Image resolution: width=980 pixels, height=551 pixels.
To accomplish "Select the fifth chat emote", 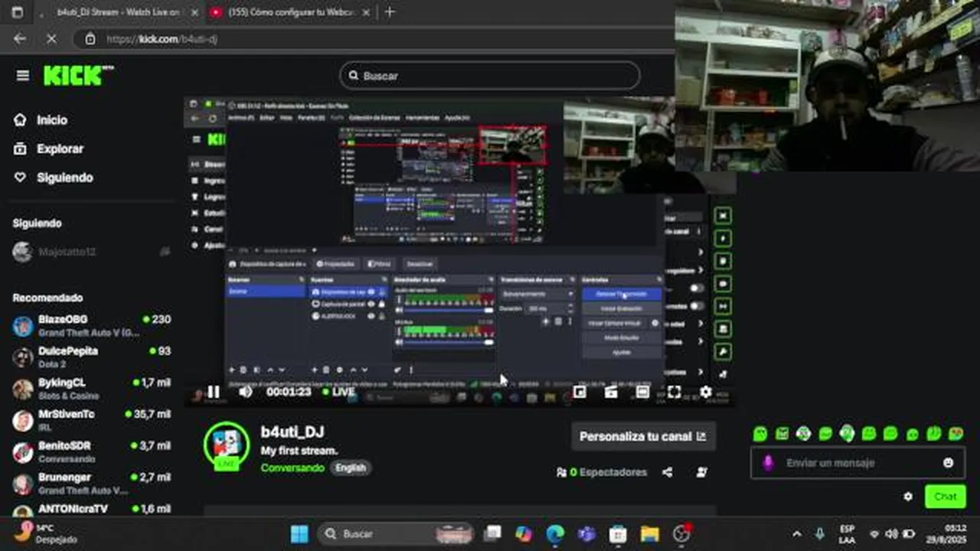I will (847, 434).
